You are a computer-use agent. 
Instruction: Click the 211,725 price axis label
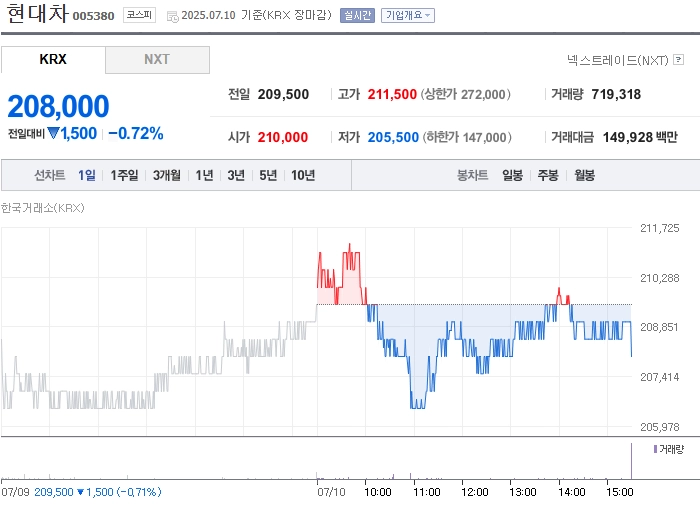[659, 228]
